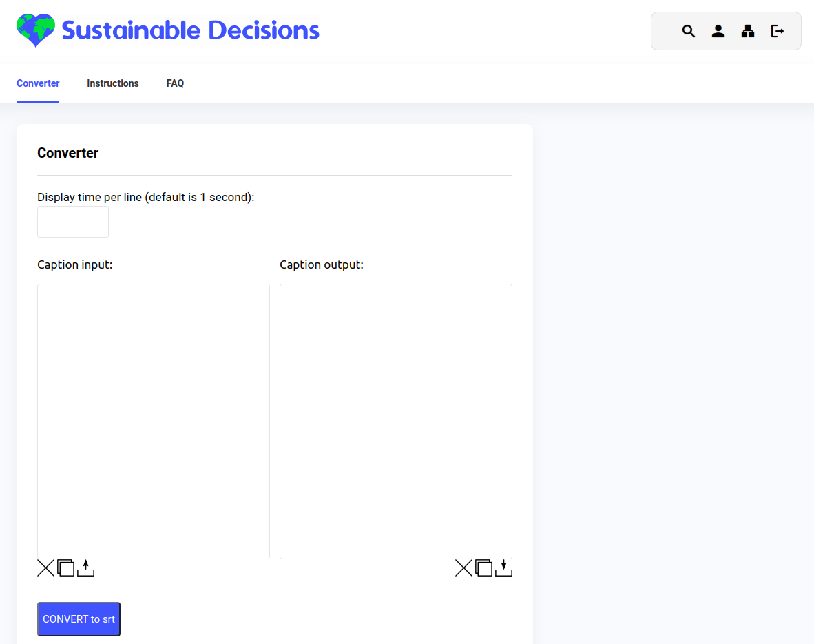Switch to the Converter tab
Image resolution: width=814 pixels, height=644 pixels.
[38, 83]
